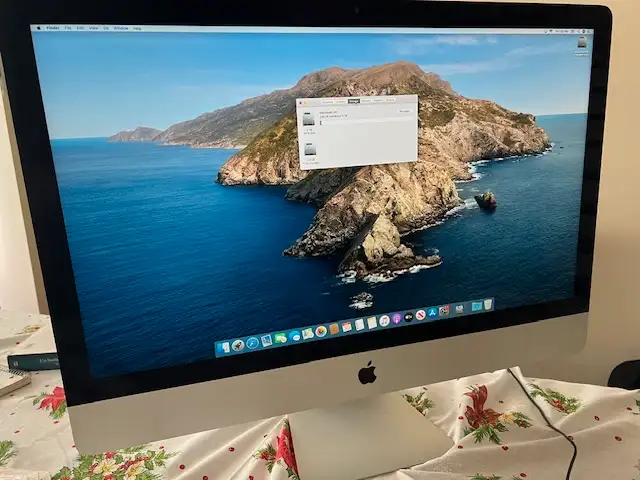This screenshot has width=640, height=480.
Task: Open Mail stamp icon in Dock
Action: 267,340
